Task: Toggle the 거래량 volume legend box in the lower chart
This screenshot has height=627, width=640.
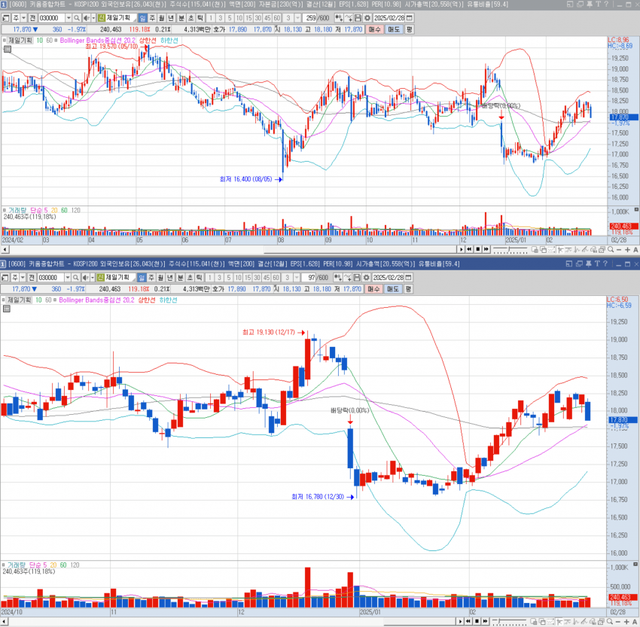Action: click(x=4, y=566)
